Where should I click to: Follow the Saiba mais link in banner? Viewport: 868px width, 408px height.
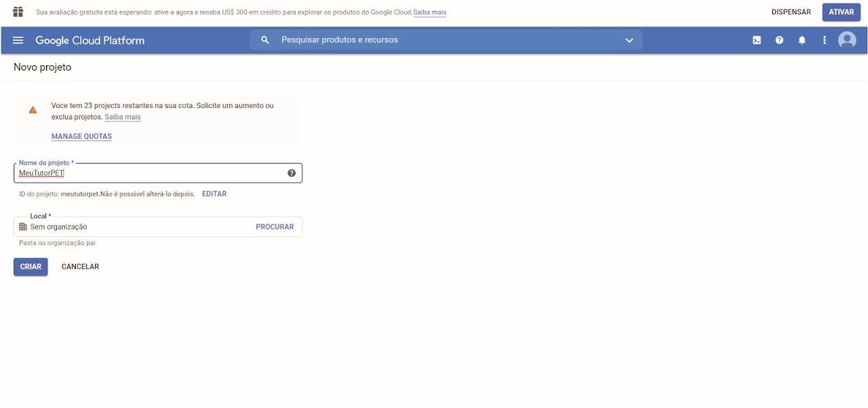click(429, 13)
